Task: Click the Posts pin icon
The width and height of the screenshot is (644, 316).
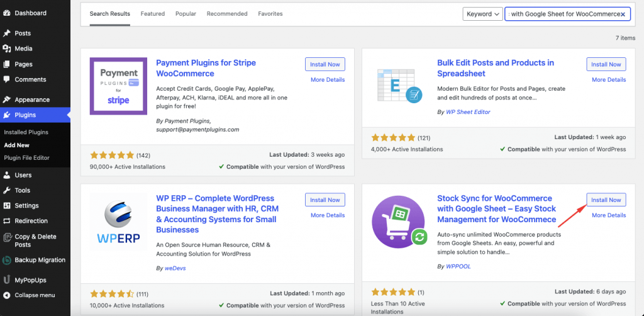Action: click(6, 33)
